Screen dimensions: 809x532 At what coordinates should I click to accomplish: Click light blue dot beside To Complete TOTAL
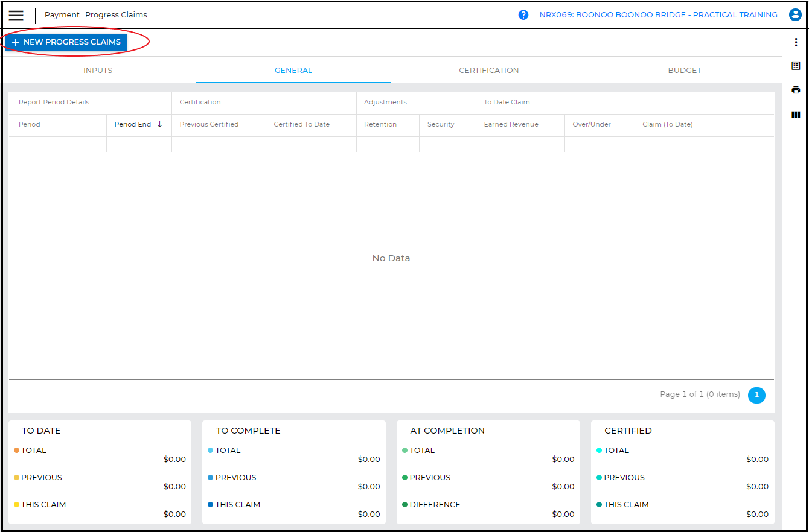coord(211,451)
